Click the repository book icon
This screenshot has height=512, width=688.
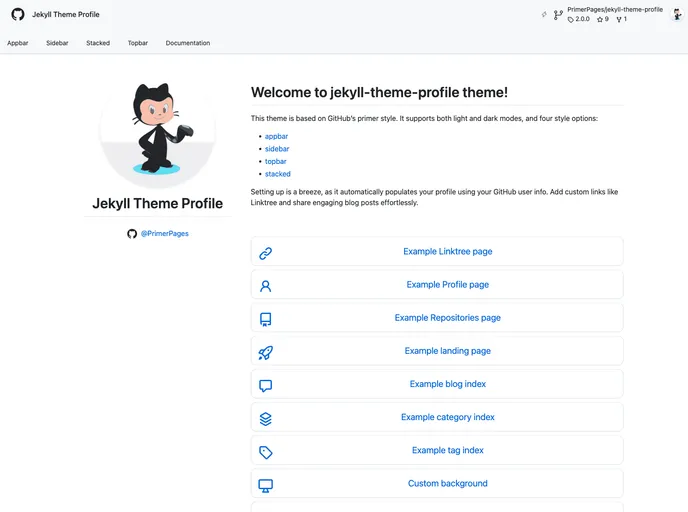coord(265,319)
